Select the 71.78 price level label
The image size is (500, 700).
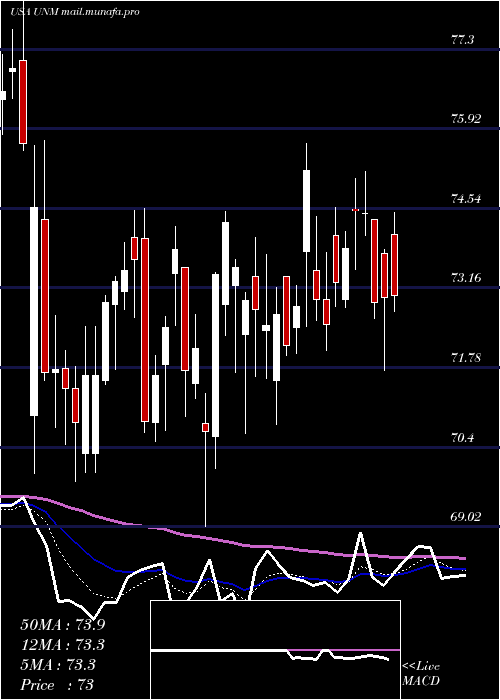point(466,358)
